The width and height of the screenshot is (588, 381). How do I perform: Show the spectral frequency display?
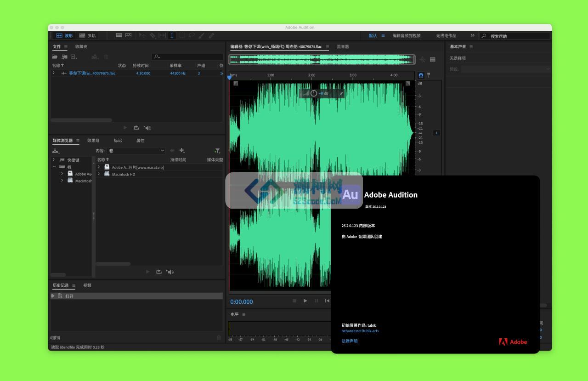click(x=119, y=35)
